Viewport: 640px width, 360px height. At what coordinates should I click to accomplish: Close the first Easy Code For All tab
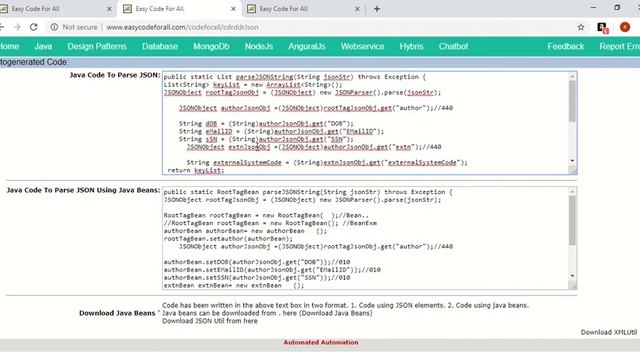109,9
